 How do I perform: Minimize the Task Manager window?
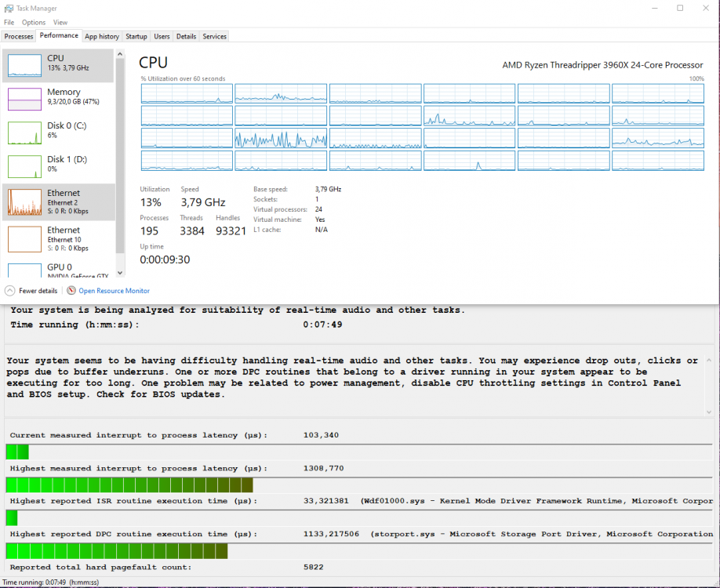click(x=655, y=9)
